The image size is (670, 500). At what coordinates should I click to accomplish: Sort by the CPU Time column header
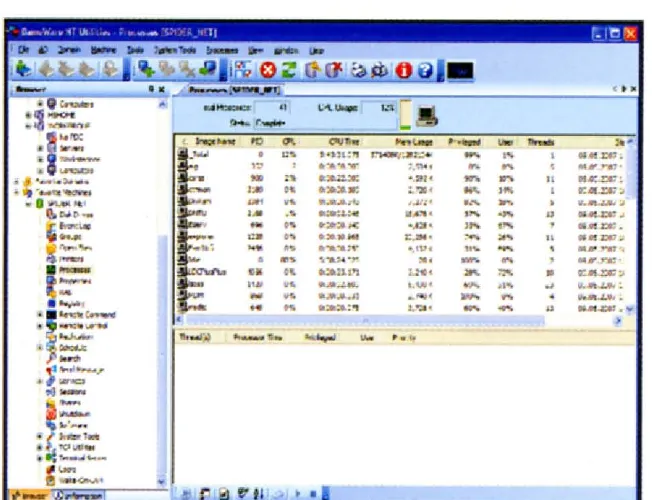pyautogui.click(x=344, y=141)
